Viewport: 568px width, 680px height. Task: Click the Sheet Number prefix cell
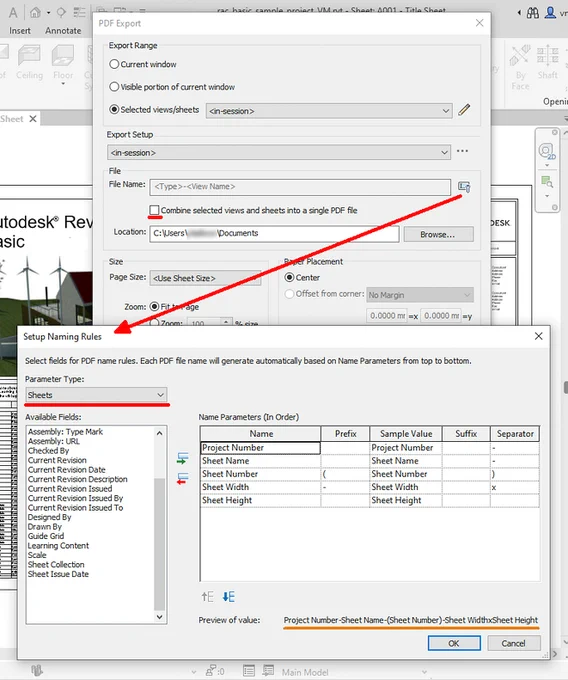coord(345,474)
